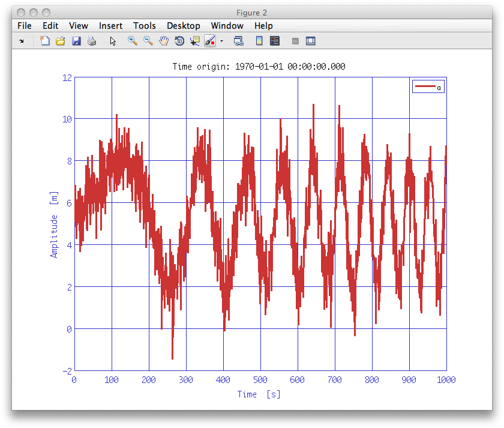Open the Edit menu
Image resolution: width=504 pixels, height=428 pixels.
pyautogui.click(x=50, y=26)
